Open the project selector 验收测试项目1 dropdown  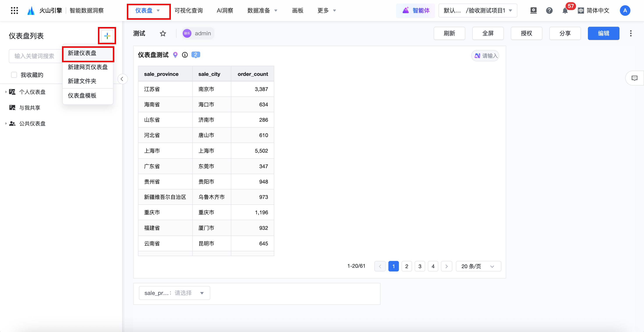tap(478, 11)
